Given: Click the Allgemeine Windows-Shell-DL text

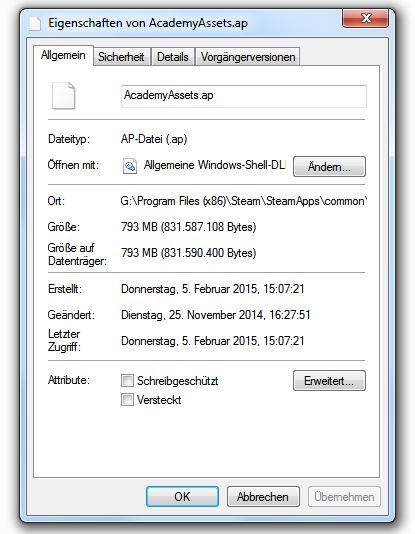Looking at the screenshot, I should tap(214, 165).
